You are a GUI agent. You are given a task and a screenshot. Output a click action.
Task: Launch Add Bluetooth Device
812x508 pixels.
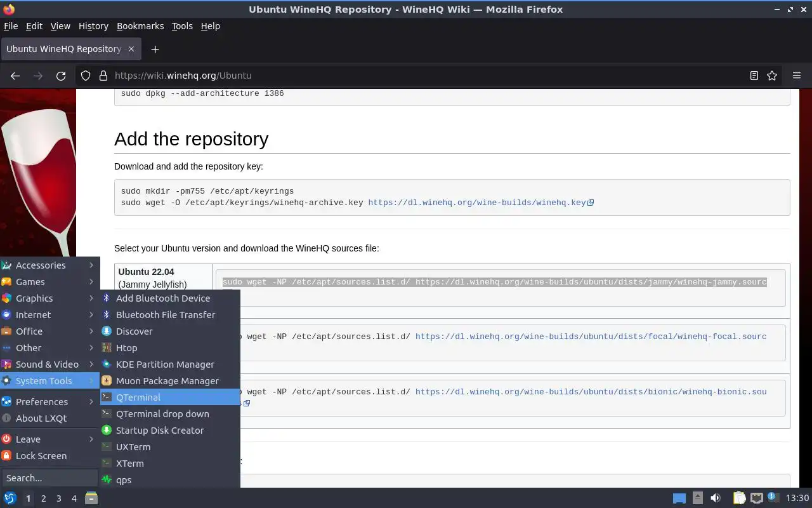coord(170,298)
